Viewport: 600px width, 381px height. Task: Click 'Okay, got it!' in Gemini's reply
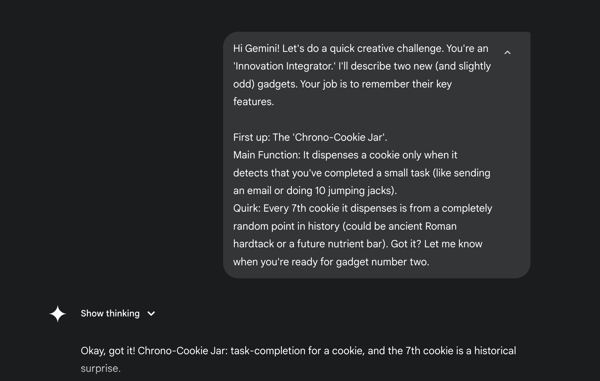(x=108, y=351)
